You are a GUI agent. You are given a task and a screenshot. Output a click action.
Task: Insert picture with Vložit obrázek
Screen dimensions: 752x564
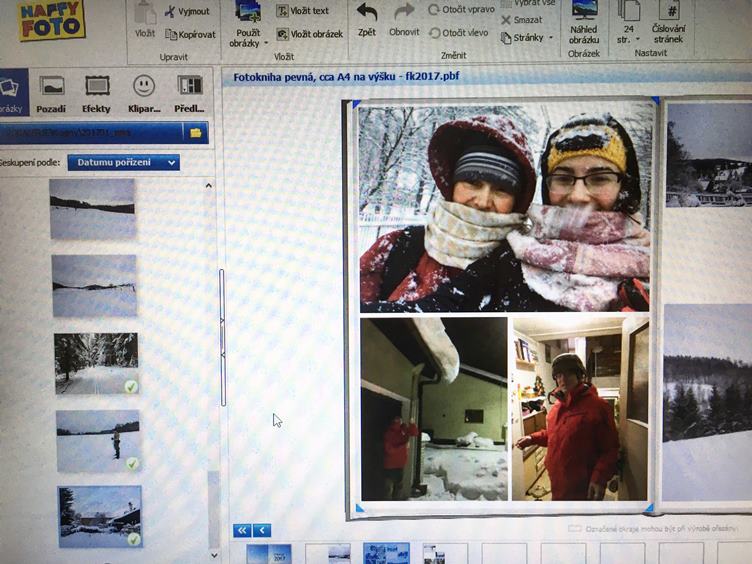310,34
